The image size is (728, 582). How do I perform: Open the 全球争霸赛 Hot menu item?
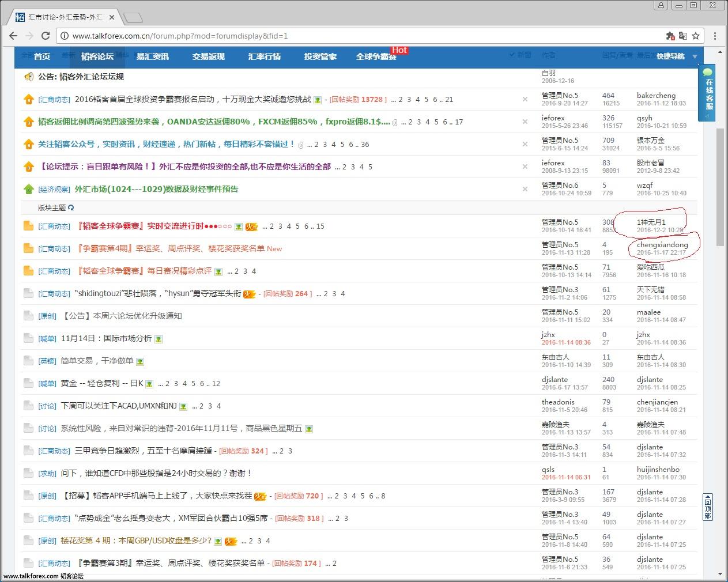pos(376,56)
